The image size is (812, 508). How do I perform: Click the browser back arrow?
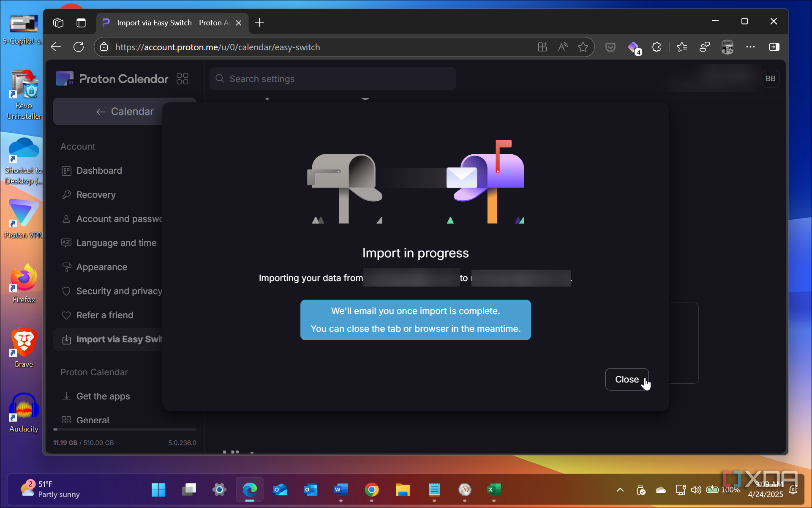point(56,47)
